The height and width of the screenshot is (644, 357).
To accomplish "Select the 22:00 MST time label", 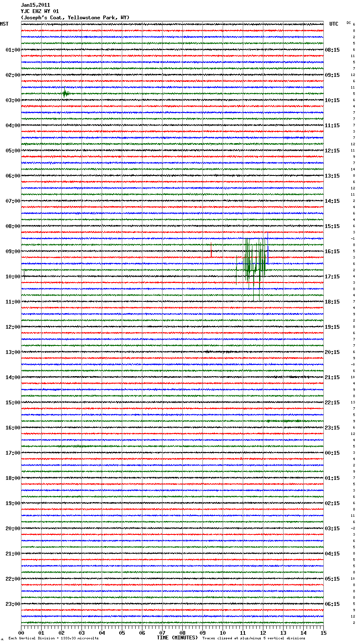I will [x=13, y=579].
